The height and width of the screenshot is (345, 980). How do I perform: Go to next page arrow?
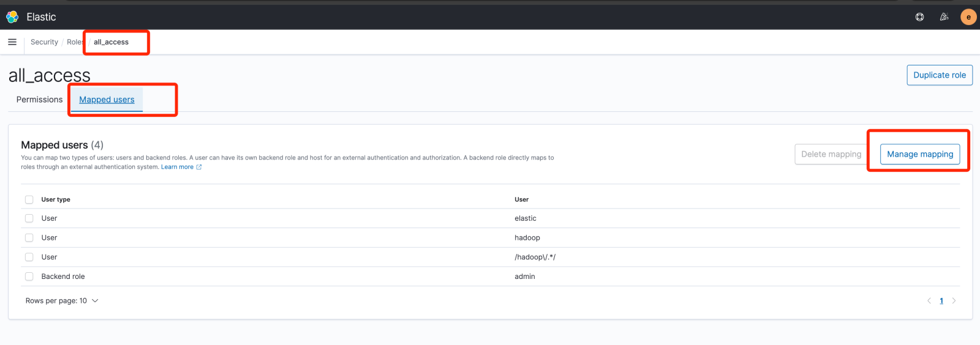point(954,301)
